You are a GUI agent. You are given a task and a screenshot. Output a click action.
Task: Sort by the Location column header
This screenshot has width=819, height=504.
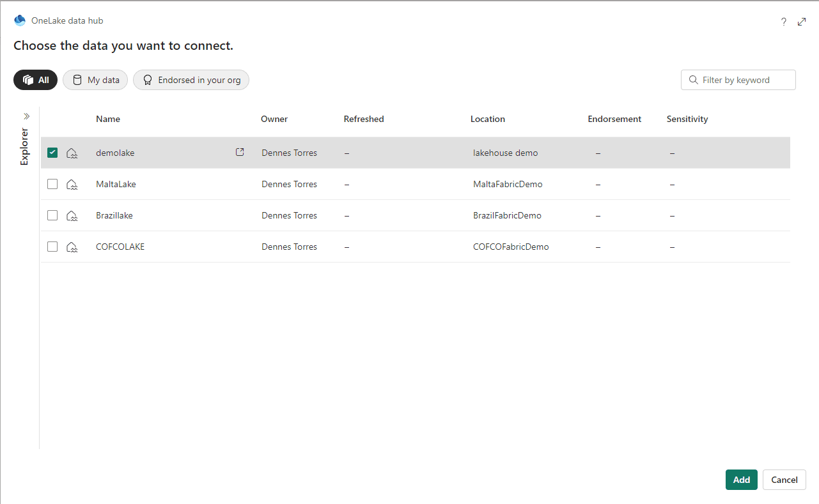[488, 119]
